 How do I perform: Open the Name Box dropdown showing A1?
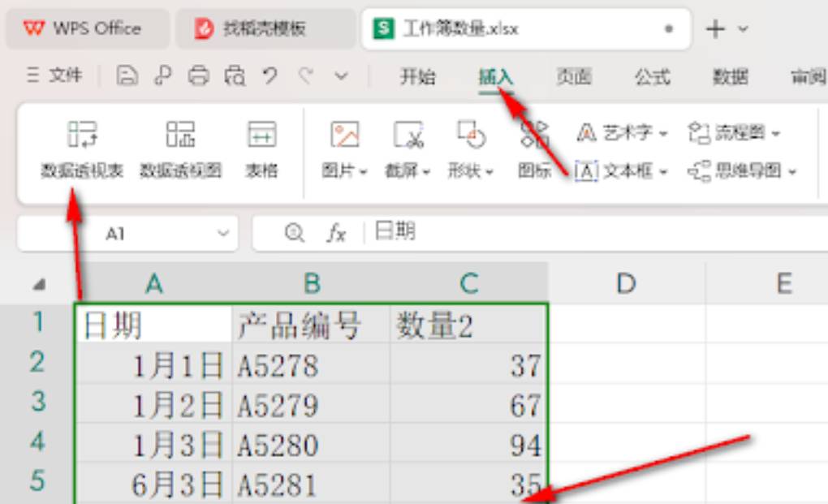222,233
